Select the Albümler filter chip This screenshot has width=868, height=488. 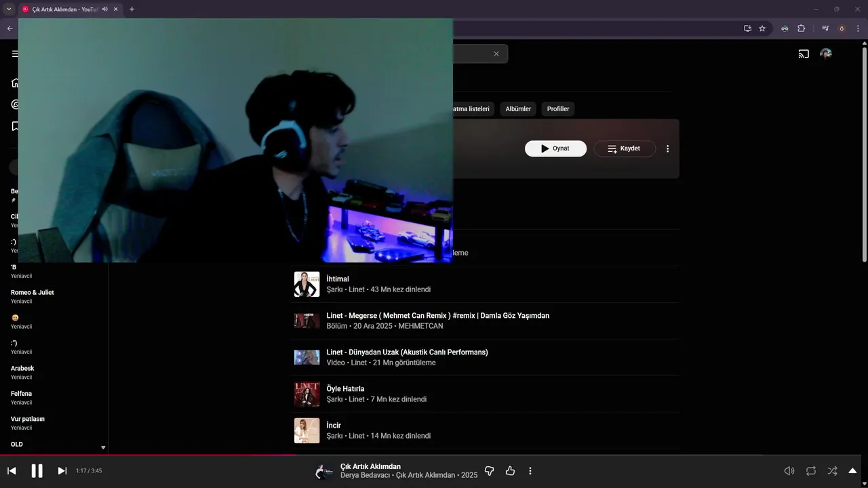click(518, 108)
